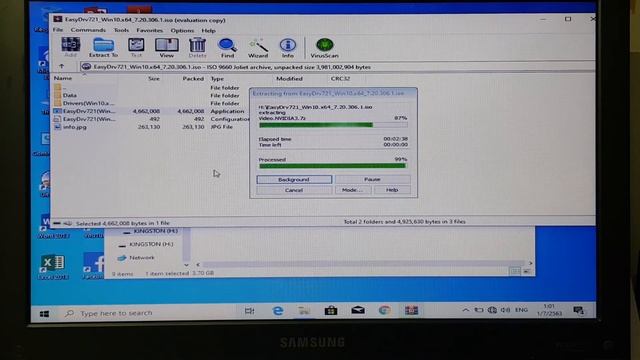
Task: Open the Excel desktop shortcut
Action: (53, 267)
